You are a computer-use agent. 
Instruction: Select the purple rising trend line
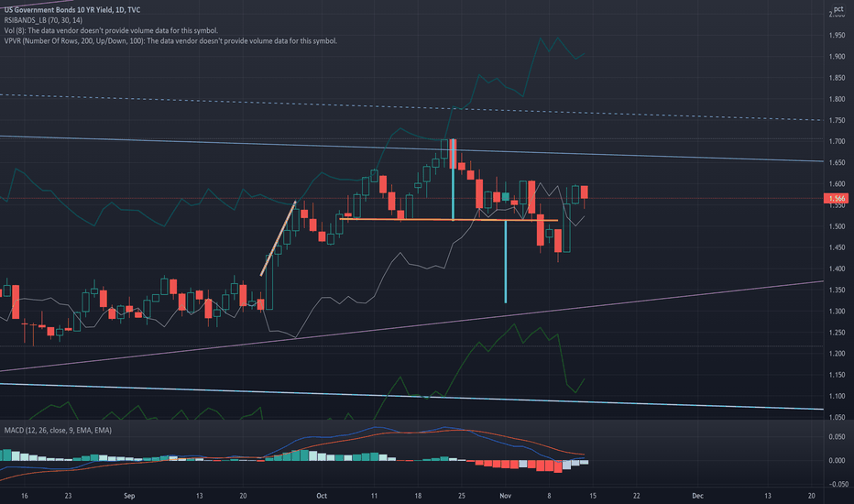coord(411,326)
